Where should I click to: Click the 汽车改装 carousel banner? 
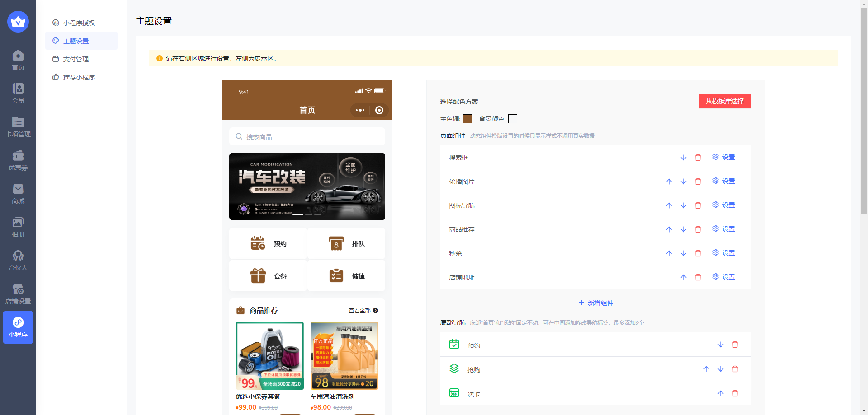(x=307, y=187)
